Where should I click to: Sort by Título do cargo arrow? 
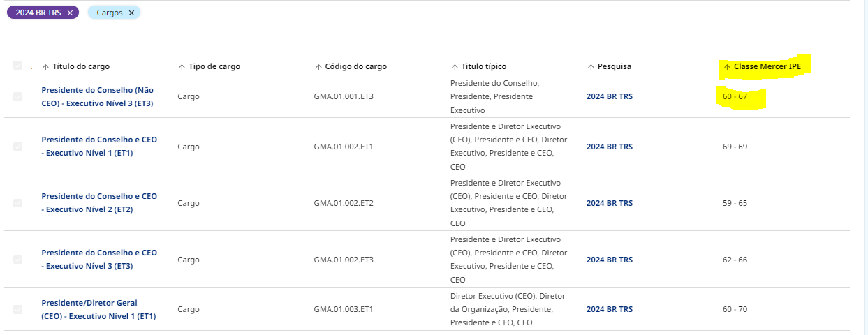click(x=46, y=67)
